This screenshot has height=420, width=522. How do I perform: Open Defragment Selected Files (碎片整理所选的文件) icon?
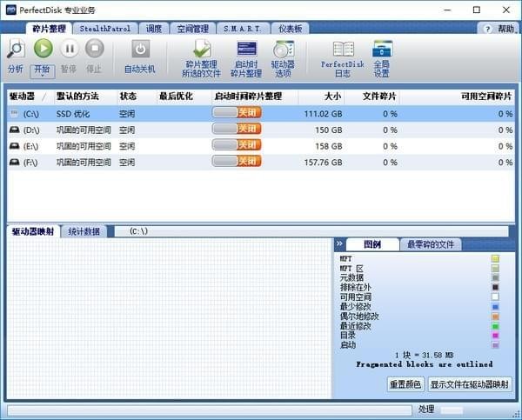point(202,49)
